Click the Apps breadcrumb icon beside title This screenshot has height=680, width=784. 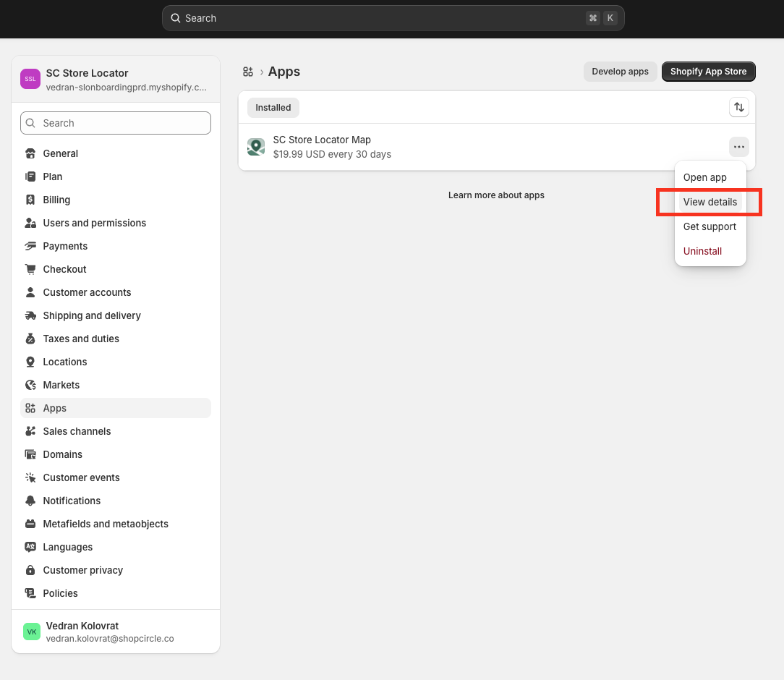click(x=248, y=72)
